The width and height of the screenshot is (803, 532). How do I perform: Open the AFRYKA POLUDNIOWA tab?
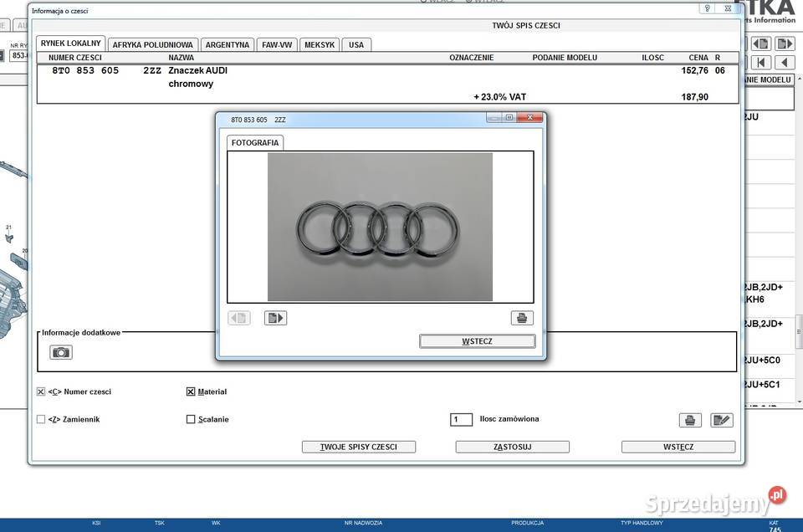click(152, 45)
